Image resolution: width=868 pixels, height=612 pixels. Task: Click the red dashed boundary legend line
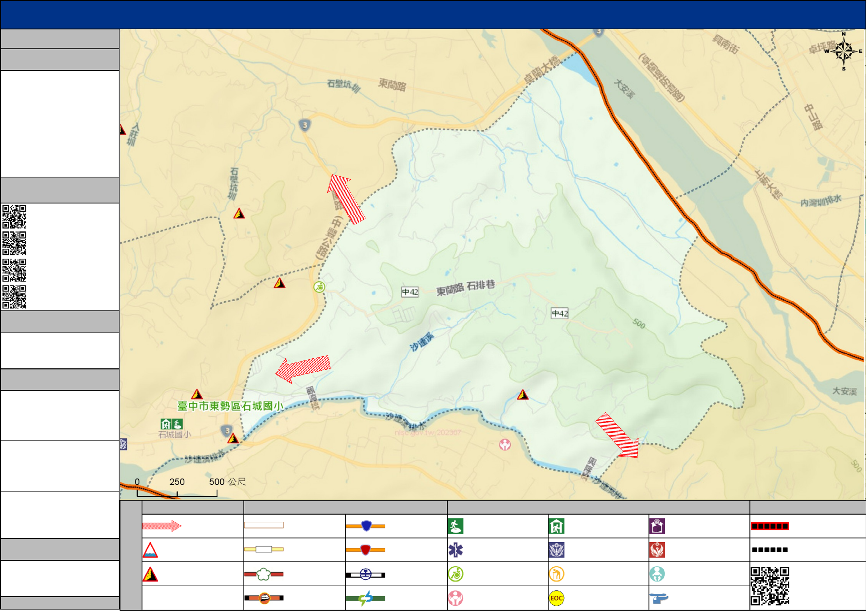770,527
